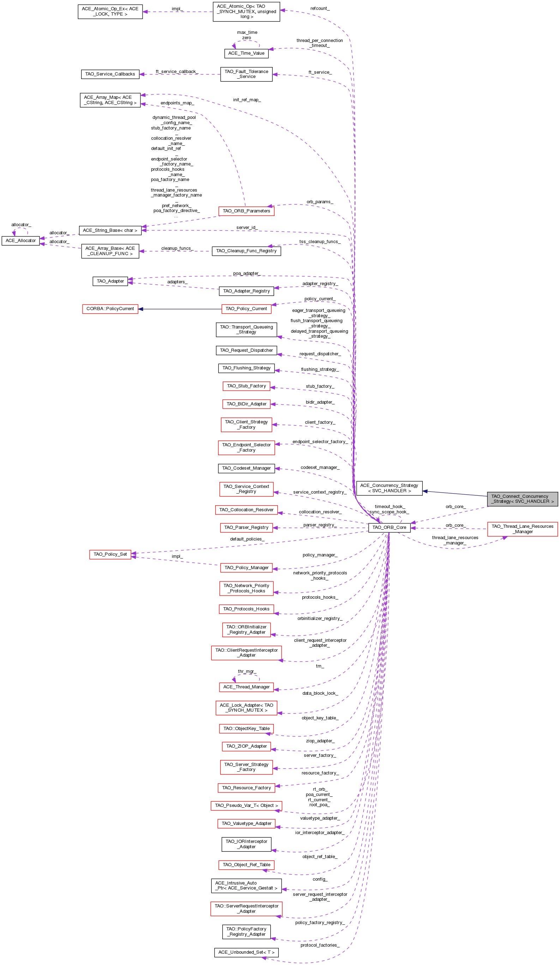Image resolution: width=560 pixels, height=965 pixels.
Task: Select the TAO_Fault_Tolerance_Service node
Action: pyautogui.click(x=246, y=74)
